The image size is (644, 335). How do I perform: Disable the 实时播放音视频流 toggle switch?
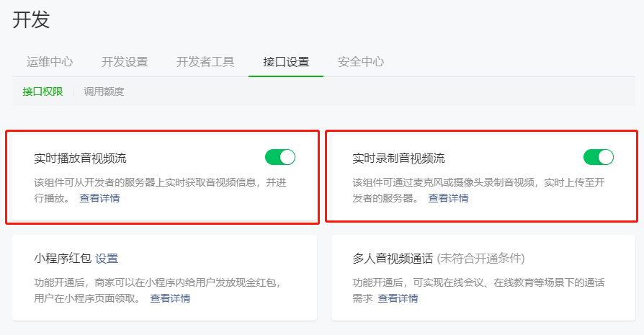(x=280, y=157)
